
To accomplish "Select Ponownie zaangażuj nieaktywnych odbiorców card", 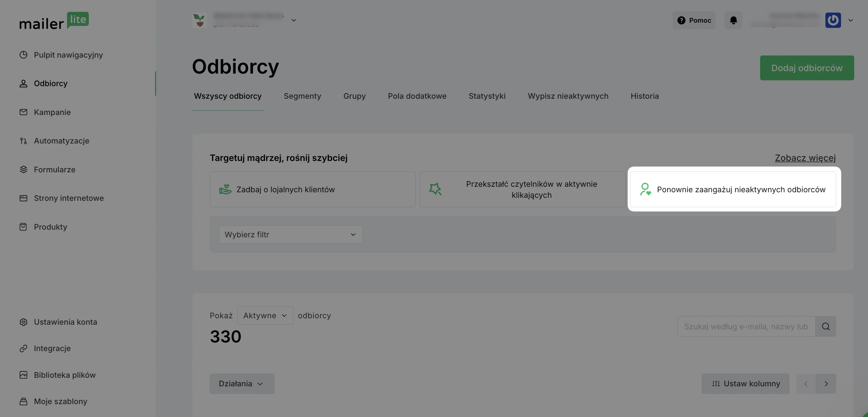I will click(x=733, y=189).
